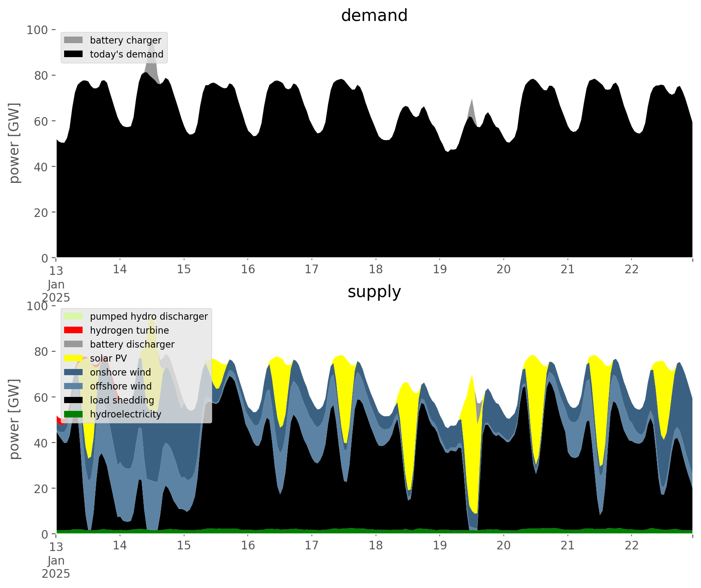The width and height of the screenshot is (701, 588).
Task: Click the 20 tick on demand y-axis
Action: pos(42,212)
